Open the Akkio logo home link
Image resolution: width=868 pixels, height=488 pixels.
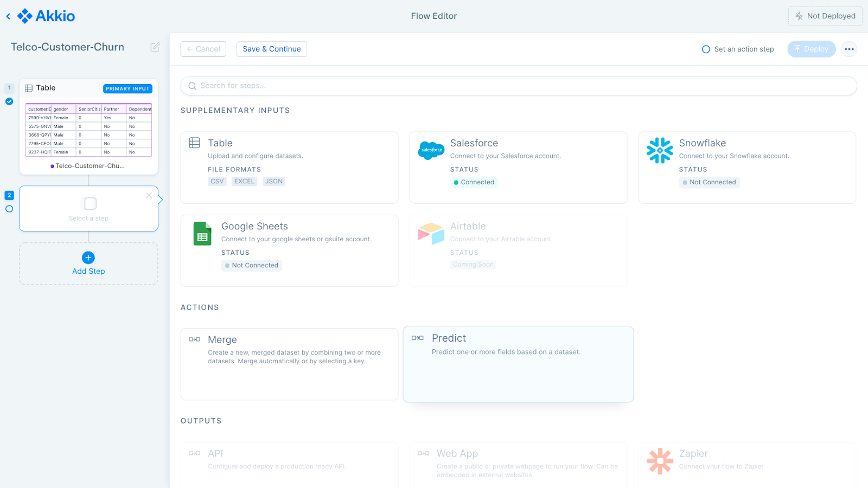click(46, 16)
